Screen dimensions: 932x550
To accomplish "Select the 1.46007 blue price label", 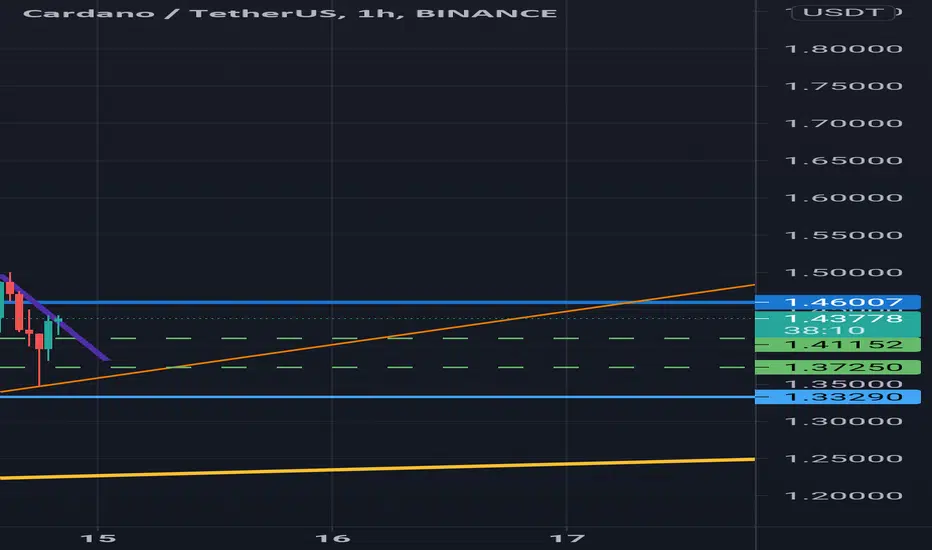I will [837, 302].
